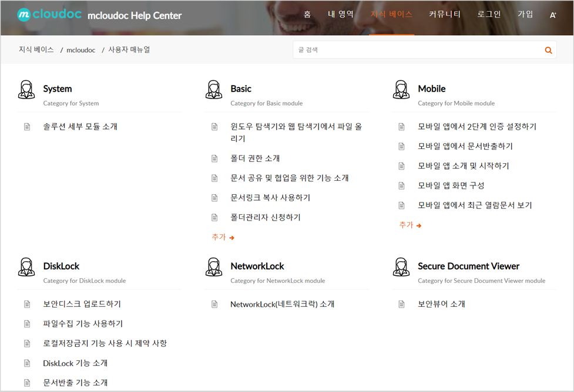This screenshot has width=574, height=392.
Task: Click the 지식 베이스 breadcrumb link
Action: (36, 50)
